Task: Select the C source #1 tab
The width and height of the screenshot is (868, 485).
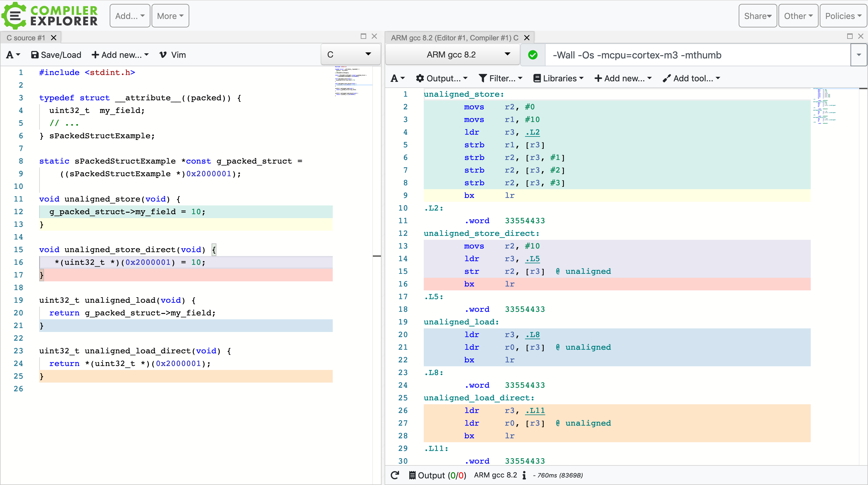Action: tap(26, 38)
